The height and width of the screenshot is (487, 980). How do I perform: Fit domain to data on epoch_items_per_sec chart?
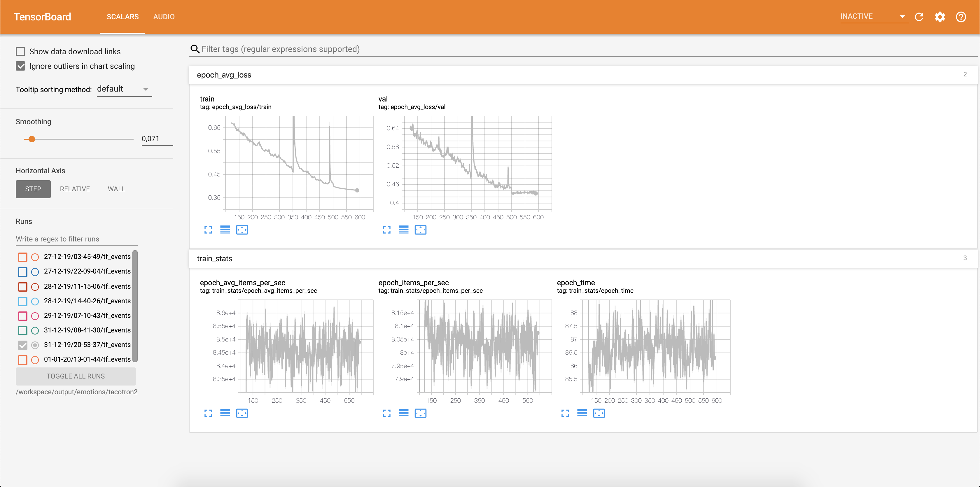[x=420, y=413]
